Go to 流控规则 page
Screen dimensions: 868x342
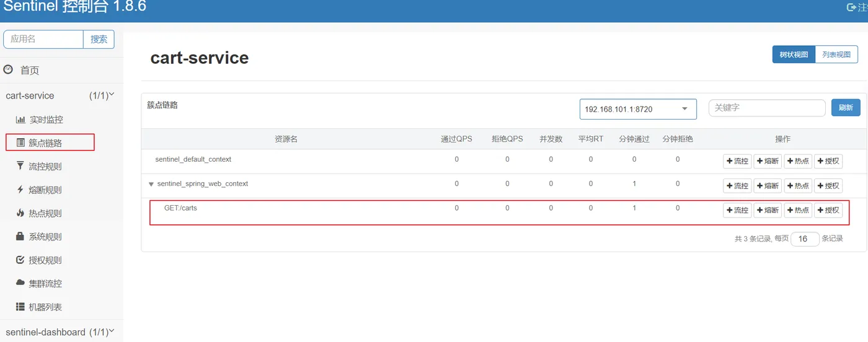click(x=46, y=167)
